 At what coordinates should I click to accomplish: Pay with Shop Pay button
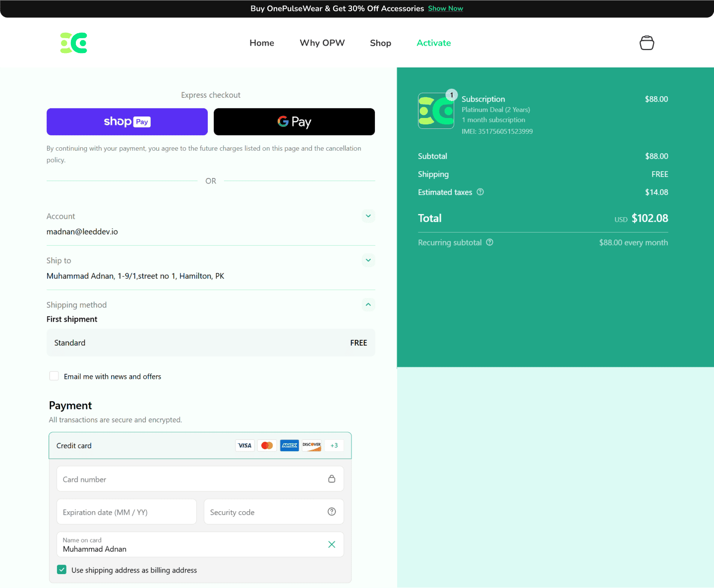(x=127, y=121)
